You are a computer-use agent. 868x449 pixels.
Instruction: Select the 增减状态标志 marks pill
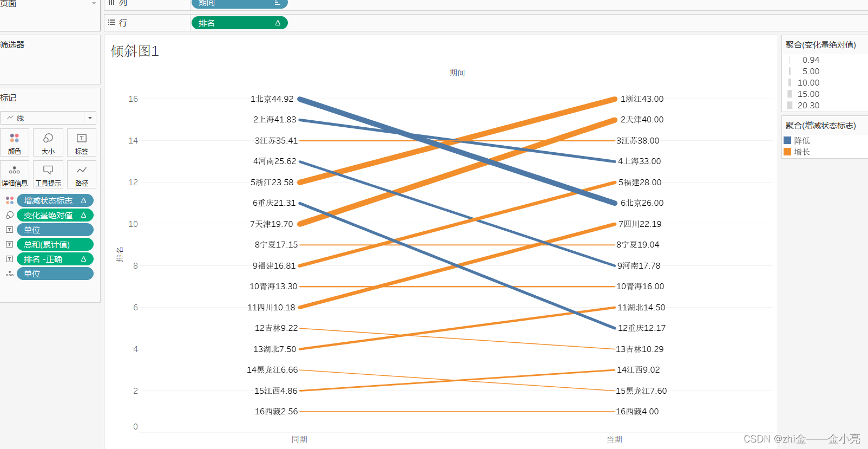(x=55, y=200)
